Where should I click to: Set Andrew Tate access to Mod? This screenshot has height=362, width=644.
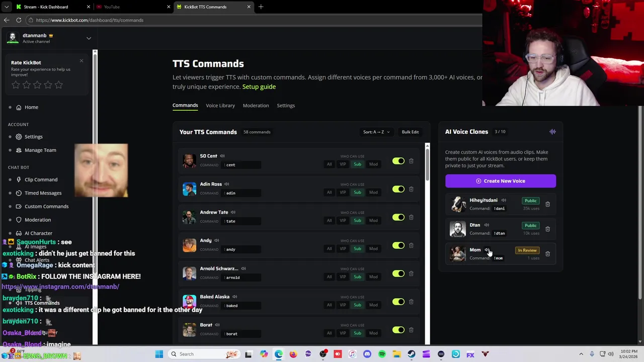click(373, 221)
